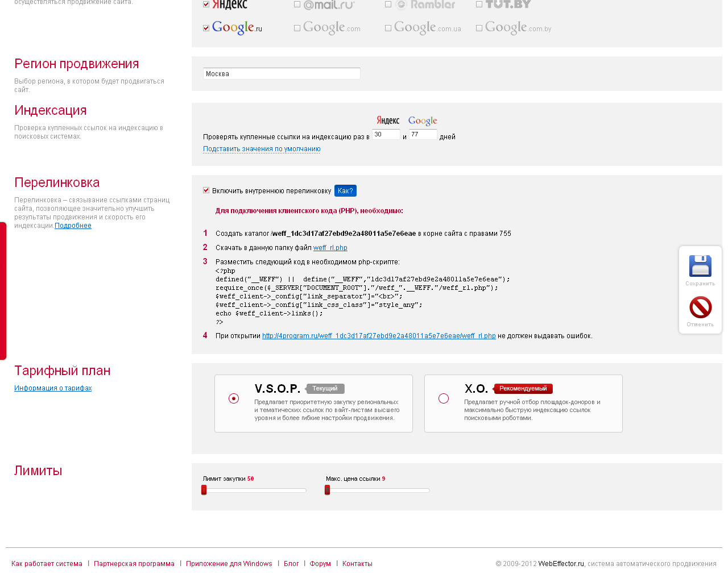Screen dimensions: 728x582
Task: Click the region field containing Москва
Action: (x=282, y=73)
